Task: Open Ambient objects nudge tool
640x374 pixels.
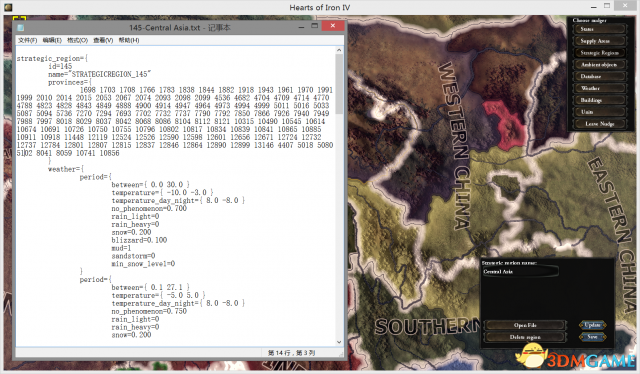Action: coord(599,65)
